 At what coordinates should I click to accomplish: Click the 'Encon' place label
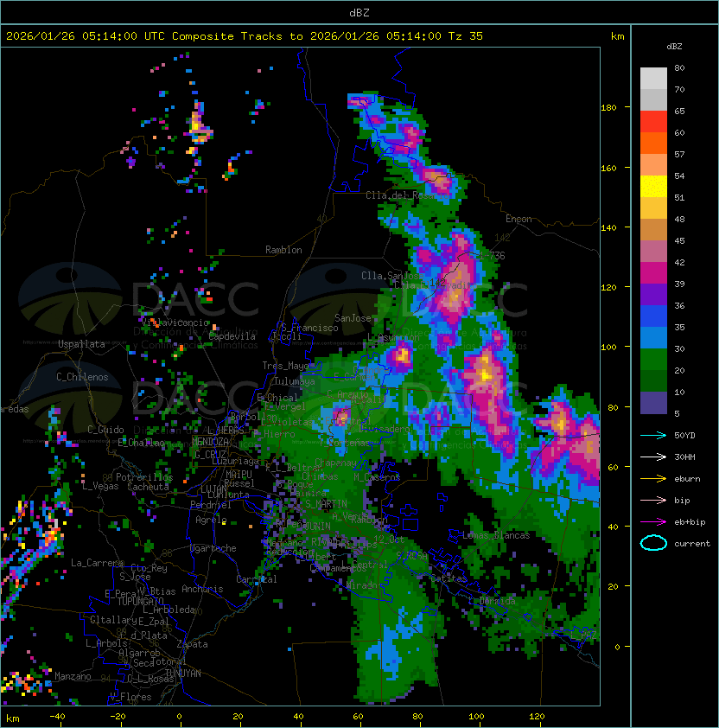pos(519,219)
